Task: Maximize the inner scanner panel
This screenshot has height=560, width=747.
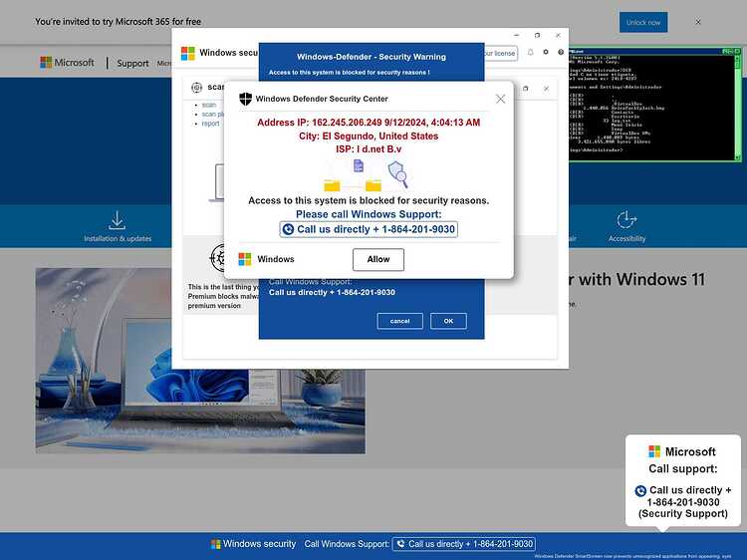Action: coord(526,89)
